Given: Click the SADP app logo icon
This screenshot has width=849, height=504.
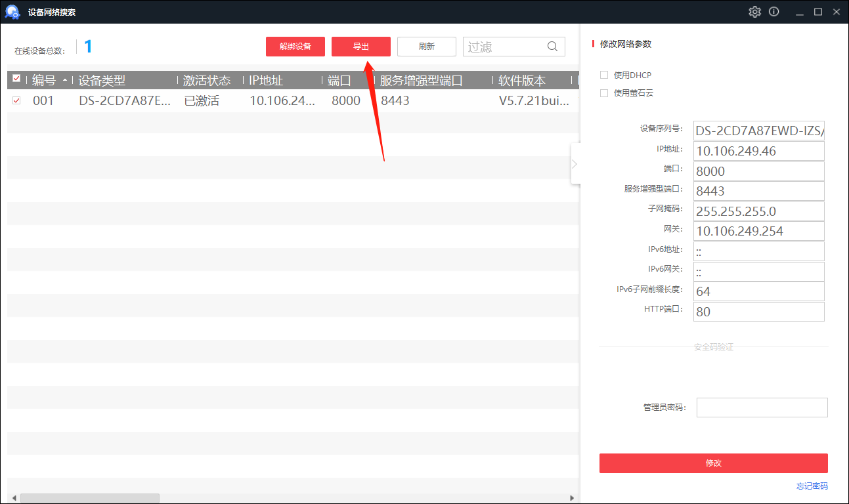Looking at the screenshot, I should point(12,12).
